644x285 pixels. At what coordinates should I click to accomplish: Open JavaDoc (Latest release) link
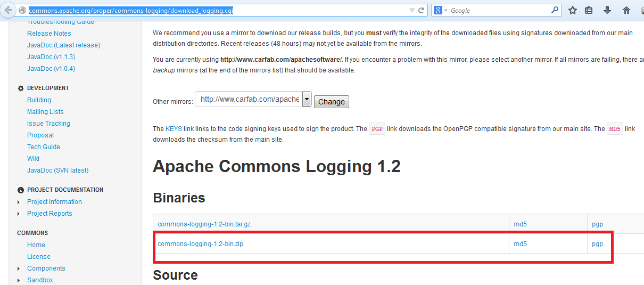63,45
